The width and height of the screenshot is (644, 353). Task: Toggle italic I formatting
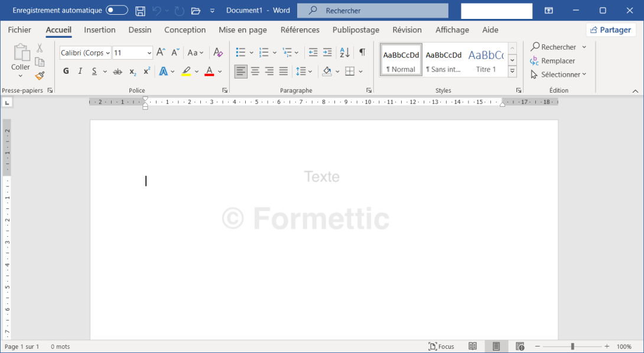tap(80, 71)
